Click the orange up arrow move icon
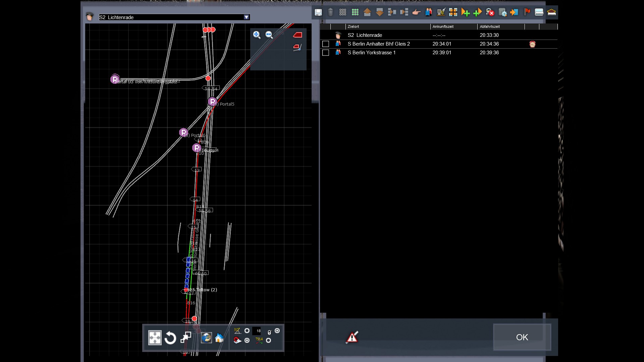The width and height of the screenshot is (644, 362). (x=367, y=12)
